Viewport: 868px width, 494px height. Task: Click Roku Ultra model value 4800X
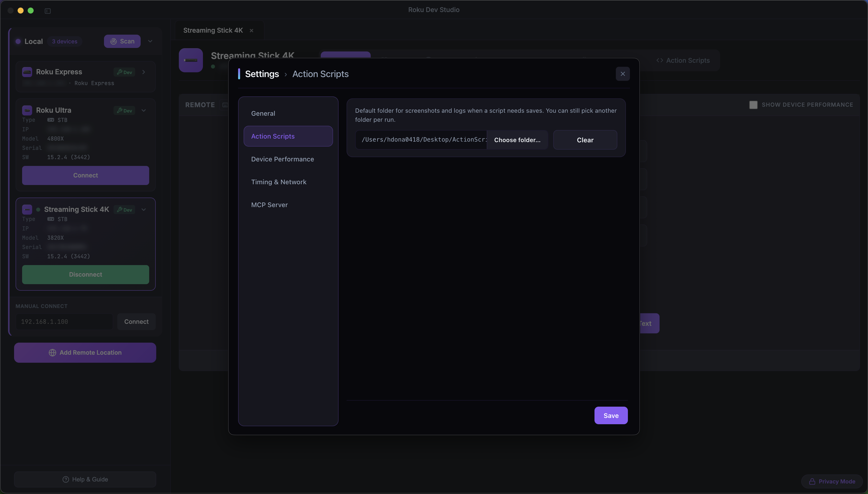pyautogui.click(x=55, y=138)
